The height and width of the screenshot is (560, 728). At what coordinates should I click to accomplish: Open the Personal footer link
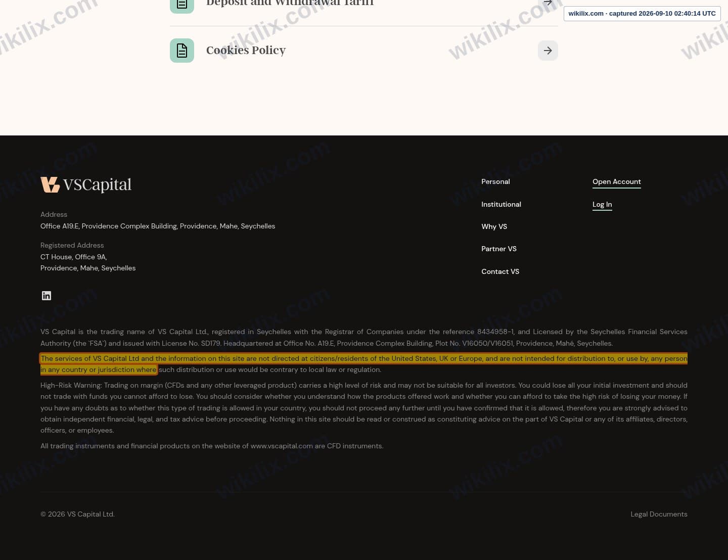click(x=495, y=181)
